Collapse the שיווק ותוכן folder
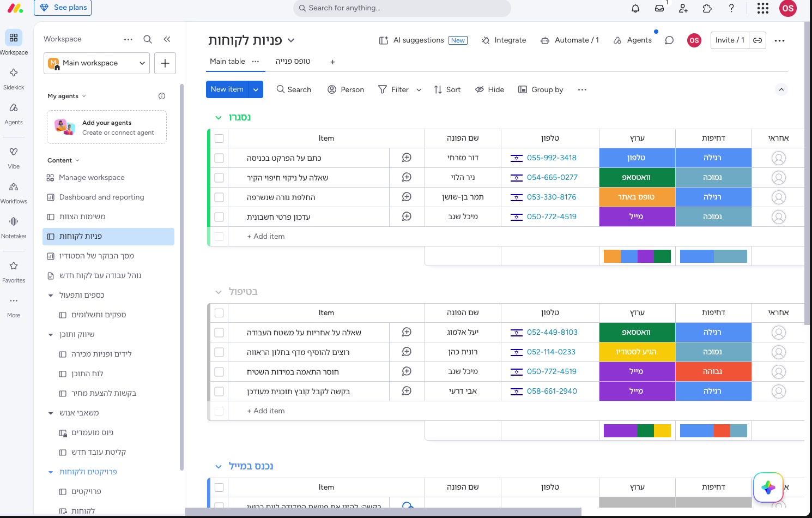The image size is (812, 518). [51, 335]
